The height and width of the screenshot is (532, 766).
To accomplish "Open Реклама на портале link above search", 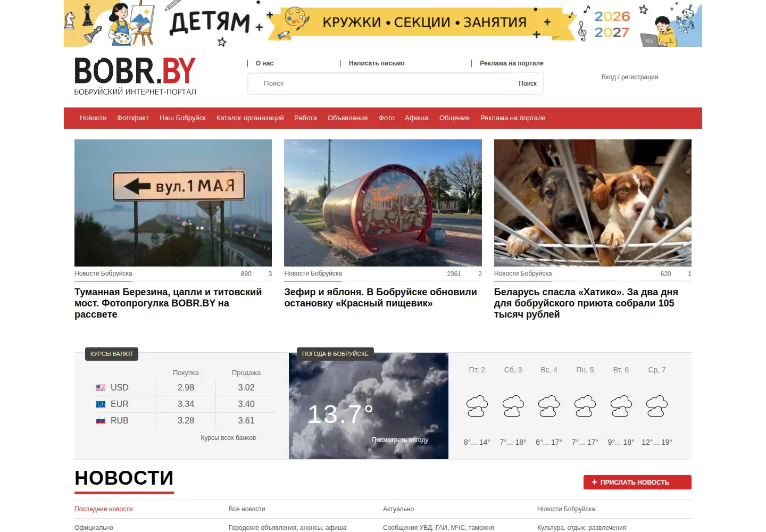I will pos(512,63).
